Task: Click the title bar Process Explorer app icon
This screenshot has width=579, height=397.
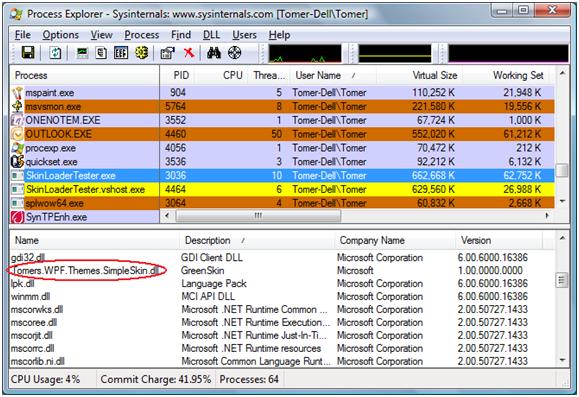Action: tap(16, 14)
